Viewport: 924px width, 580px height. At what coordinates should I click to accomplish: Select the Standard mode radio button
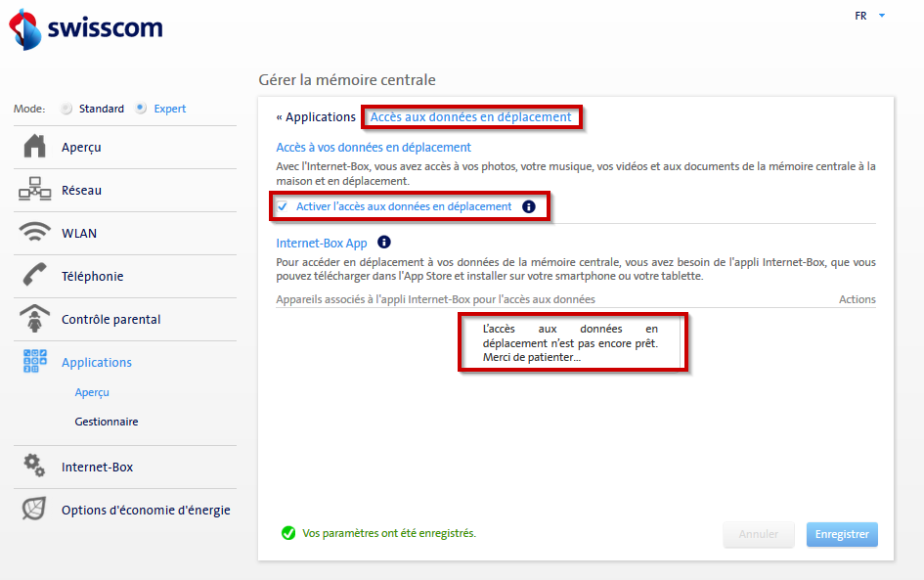[66, 109]
